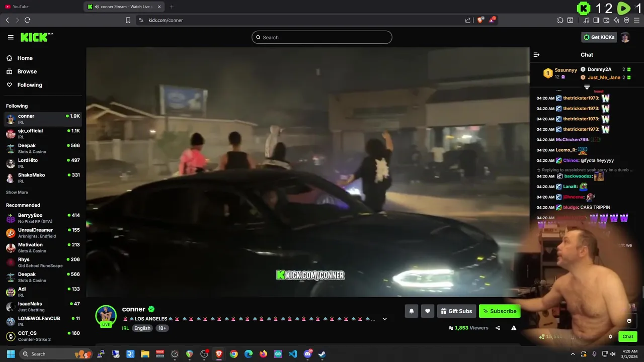Focus the Kick search field
The width and height of the screenshot is (644, 362).
click(322, 37)
